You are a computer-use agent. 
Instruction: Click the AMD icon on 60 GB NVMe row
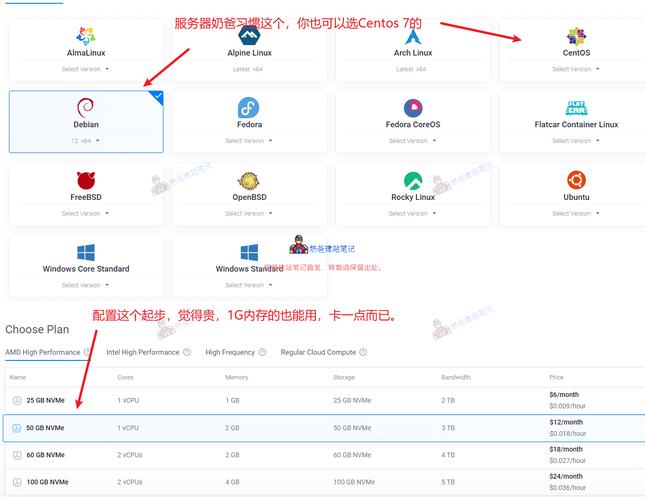tap(17, 455)
